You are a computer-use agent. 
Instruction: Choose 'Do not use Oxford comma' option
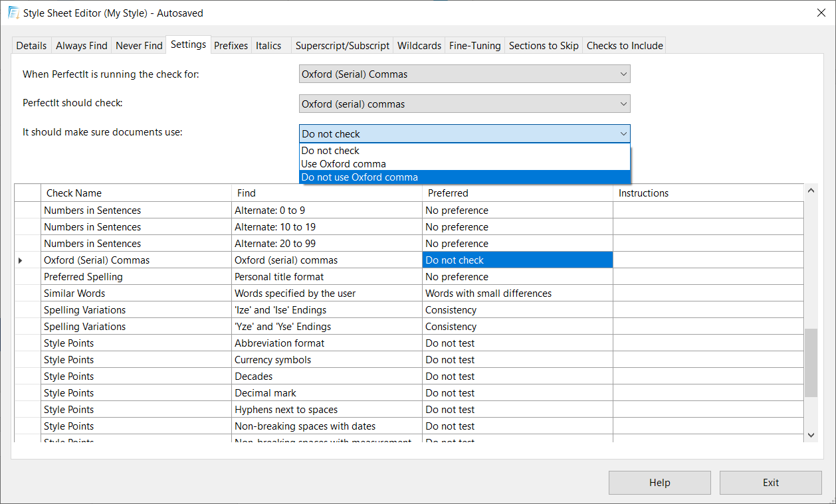point(360,177)
